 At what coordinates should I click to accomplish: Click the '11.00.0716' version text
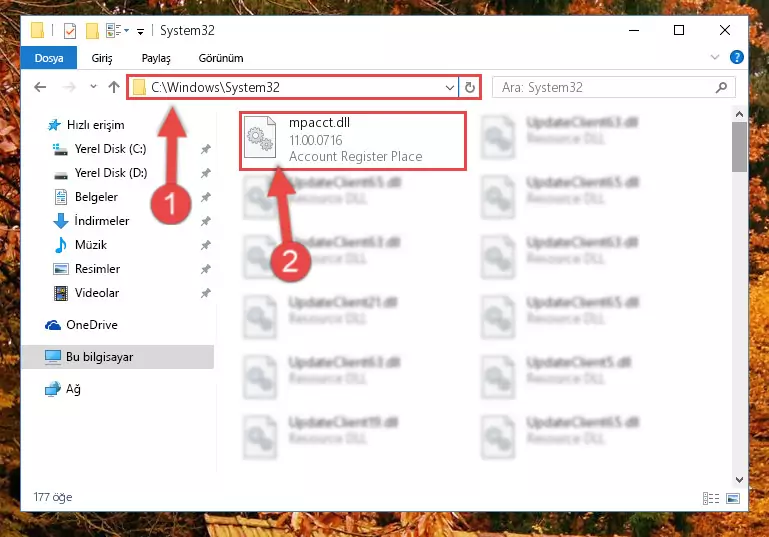click(x=316, y=140)
